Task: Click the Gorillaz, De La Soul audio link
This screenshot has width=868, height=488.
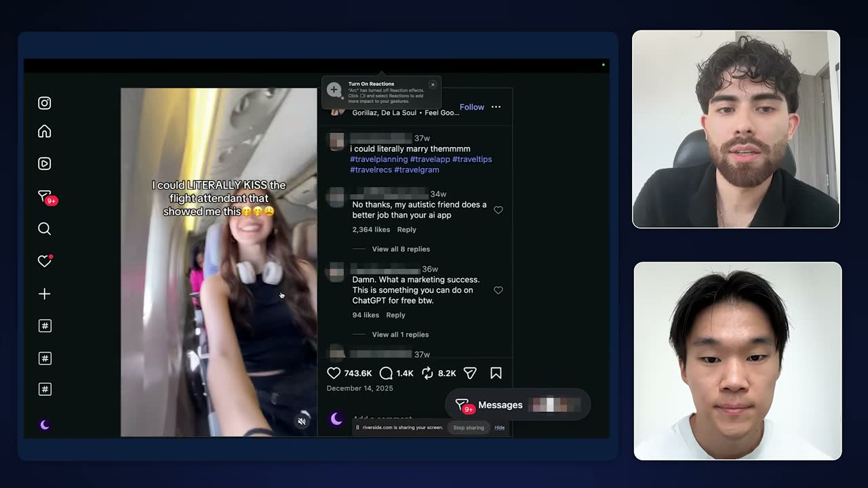Action: (x=406, y=113)
